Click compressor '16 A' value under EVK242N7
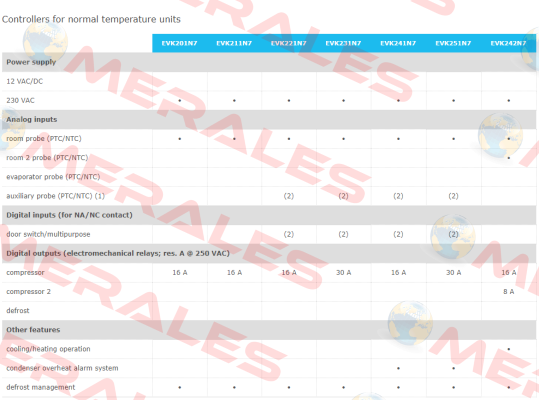The height and width of the screenshot is (400, 539). 509,273
